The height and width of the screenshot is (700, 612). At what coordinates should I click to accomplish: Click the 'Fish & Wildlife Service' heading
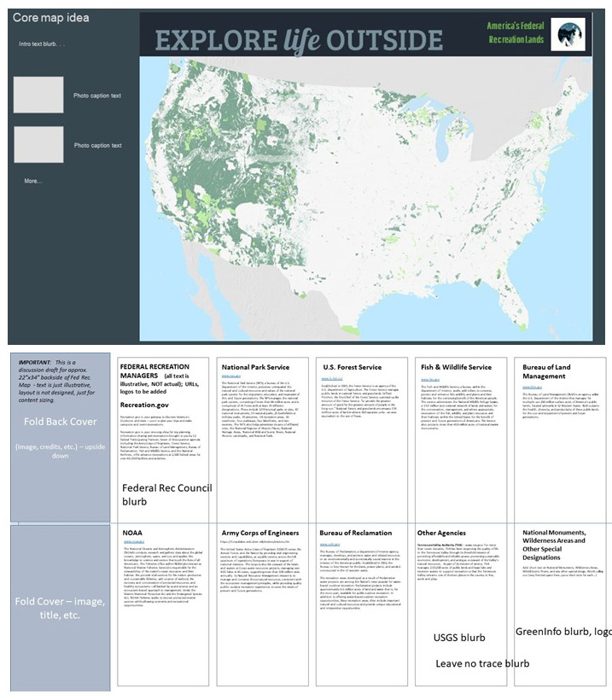point(456,367)
